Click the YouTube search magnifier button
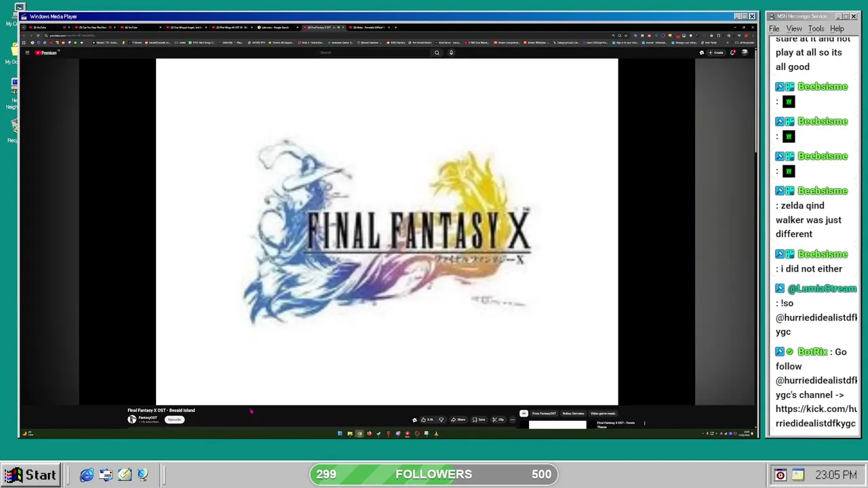The height and width of the screenshot is (488, 868). point(437,52)
